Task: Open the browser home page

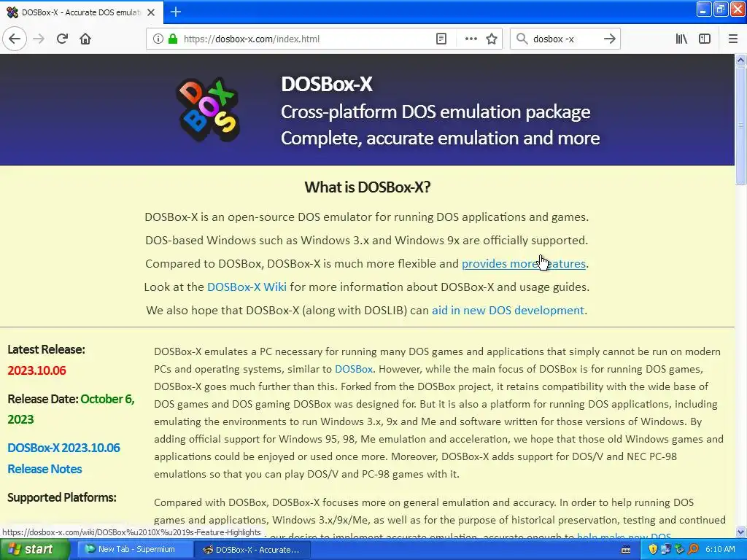Action: pos(85,39)
